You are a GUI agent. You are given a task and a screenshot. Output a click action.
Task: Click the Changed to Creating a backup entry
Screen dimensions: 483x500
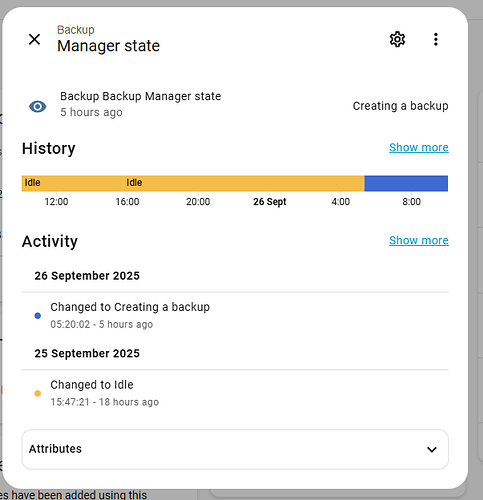coord(130,315)
